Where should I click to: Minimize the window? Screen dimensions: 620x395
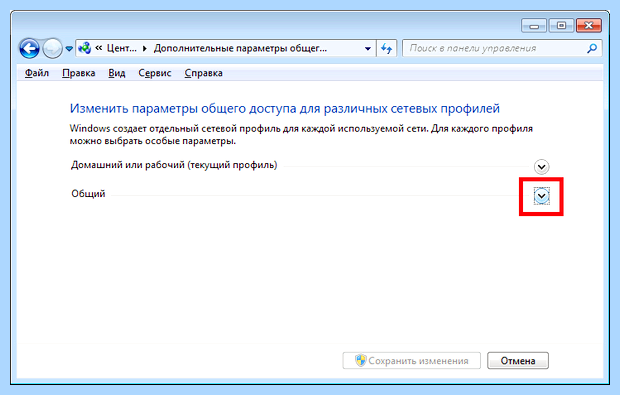(534, 26)
